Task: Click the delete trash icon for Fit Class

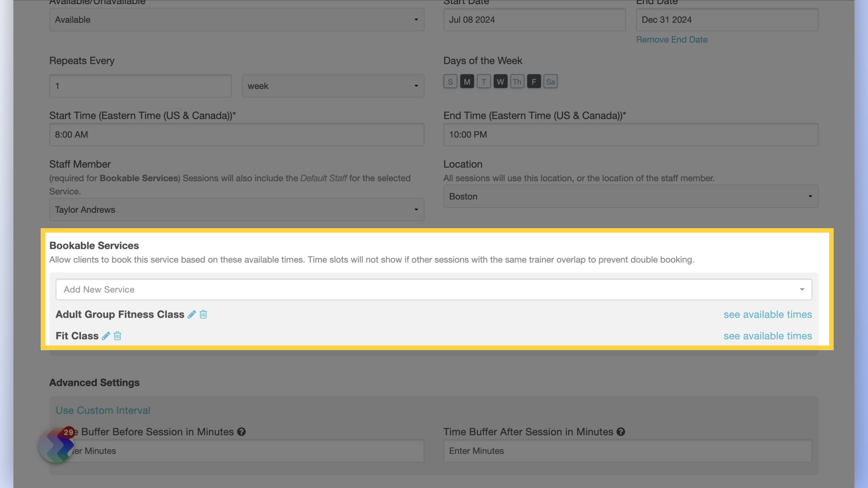Action: (118, 335)
